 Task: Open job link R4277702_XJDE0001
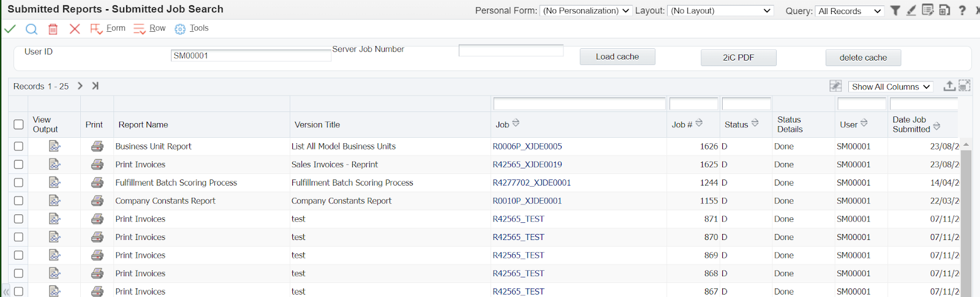(532, 182)
